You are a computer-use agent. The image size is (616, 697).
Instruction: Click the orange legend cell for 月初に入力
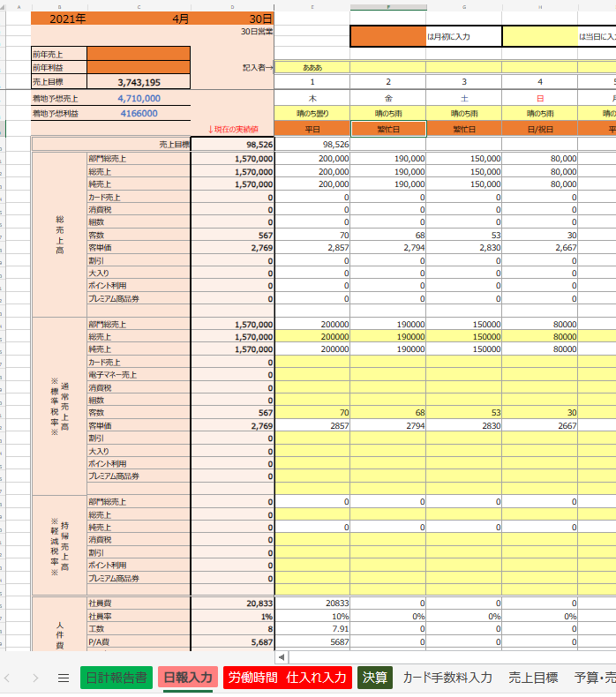coord(387,36)
